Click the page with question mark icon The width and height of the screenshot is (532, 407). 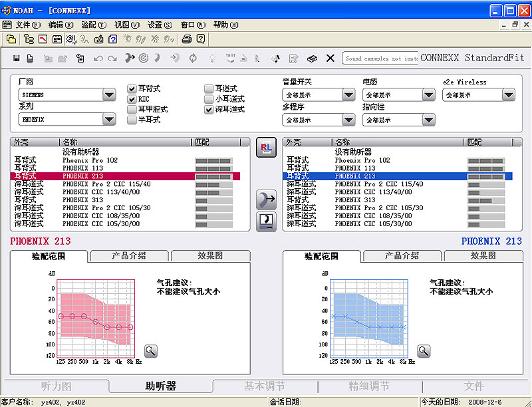[112, 39]
